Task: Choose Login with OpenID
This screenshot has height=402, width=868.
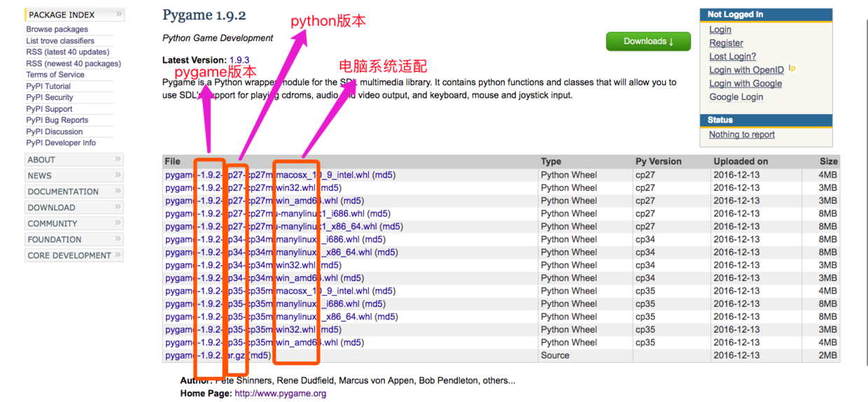Action: tap(746, 70)
